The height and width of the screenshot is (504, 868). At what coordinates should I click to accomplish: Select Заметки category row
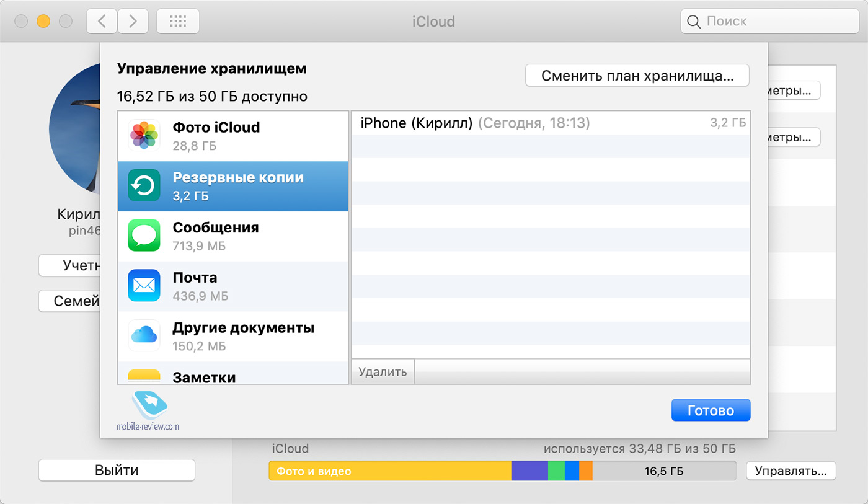coord(233,373)
